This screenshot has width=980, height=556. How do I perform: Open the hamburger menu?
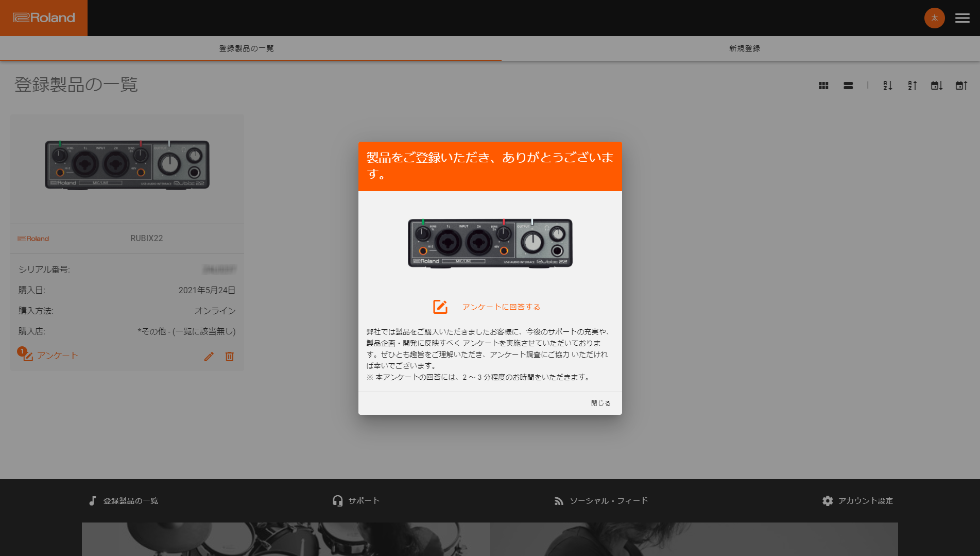pos(962,18)
